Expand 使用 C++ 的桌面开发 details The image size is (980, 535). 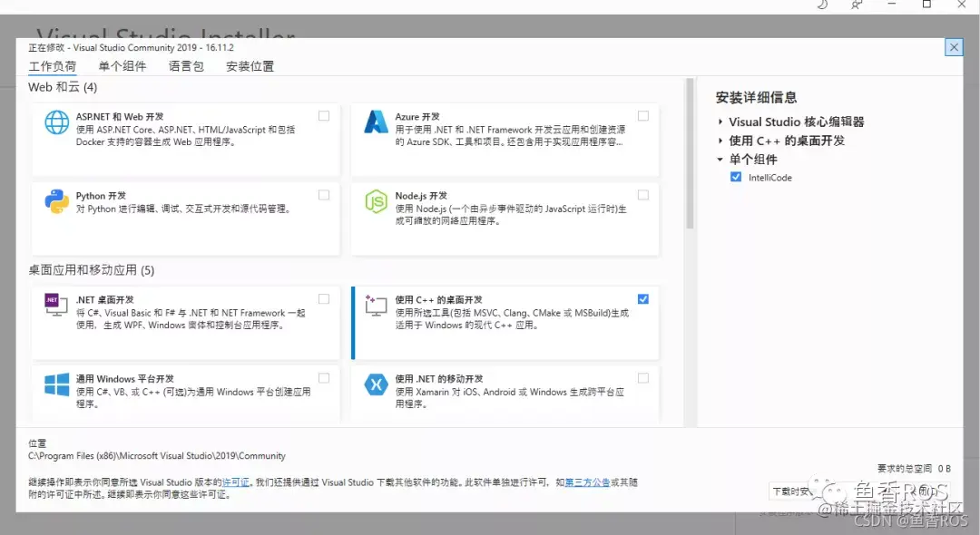[x=720, y=141]
